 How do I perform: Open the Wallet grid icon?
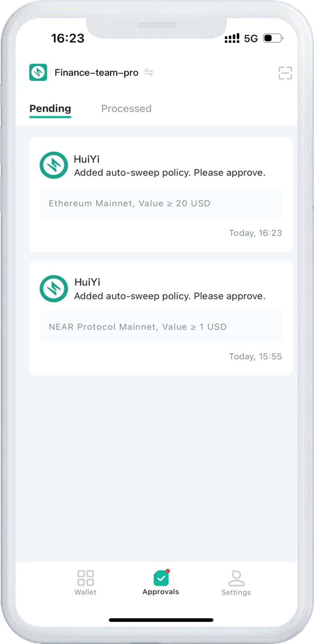click(x=86, y=578)
